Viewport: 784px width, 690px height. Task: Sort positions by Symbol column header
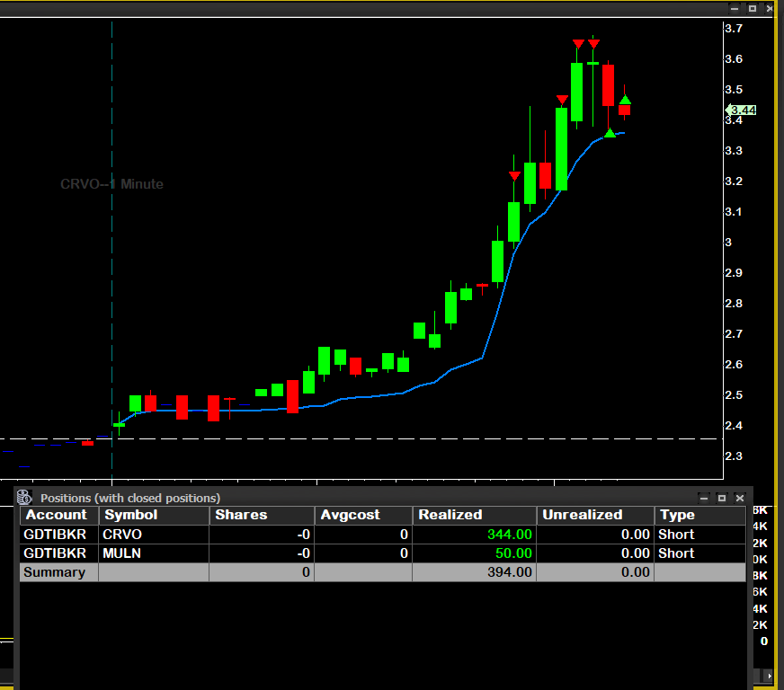point(154,515)
